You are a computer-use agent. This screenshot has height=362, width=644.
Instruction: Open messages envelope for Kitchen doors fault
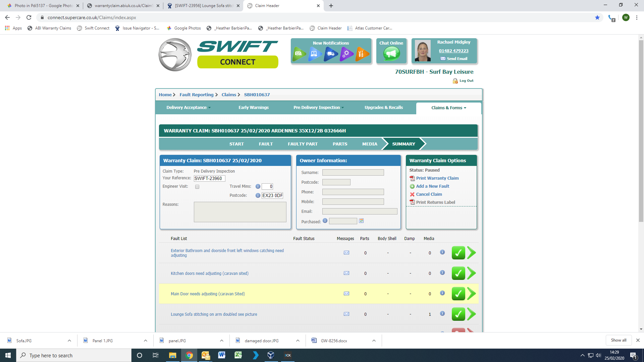coord(346,273)
